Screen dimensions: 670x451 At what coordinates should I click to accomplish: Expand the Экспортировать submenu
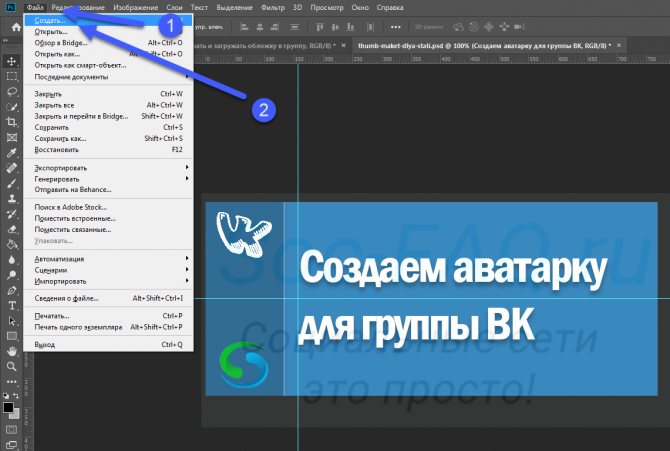coord(108,168)
